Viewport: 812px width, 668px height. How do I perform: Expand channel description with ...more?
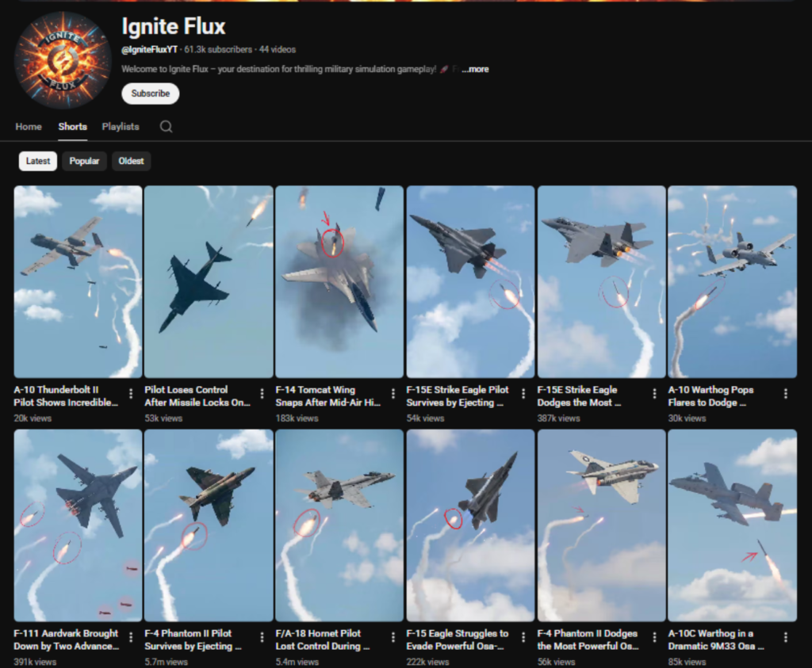475,70
